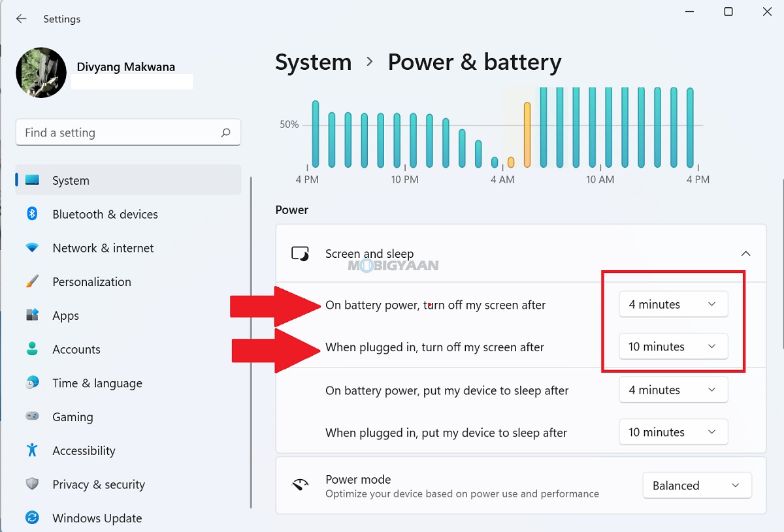
Task: Navigate back using the arrow button
Action: tap(21, 18)
